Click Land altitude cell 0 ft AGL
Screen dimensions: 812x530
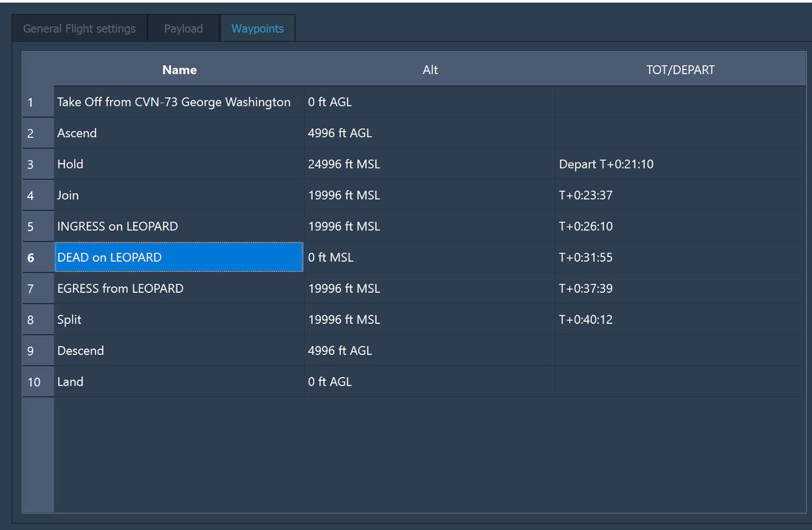click(x=430, y=382)
